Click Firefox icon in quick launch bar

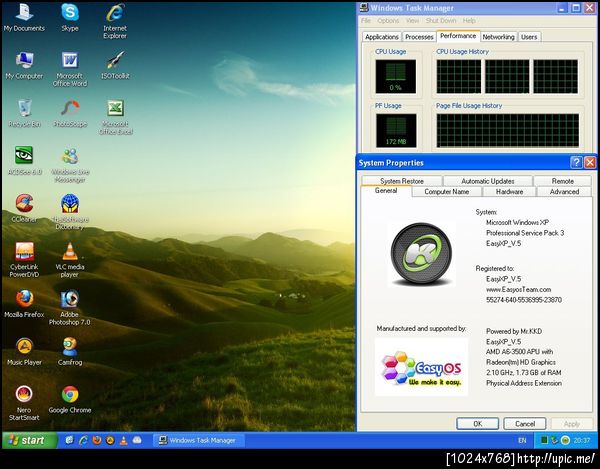pos(97,440)
